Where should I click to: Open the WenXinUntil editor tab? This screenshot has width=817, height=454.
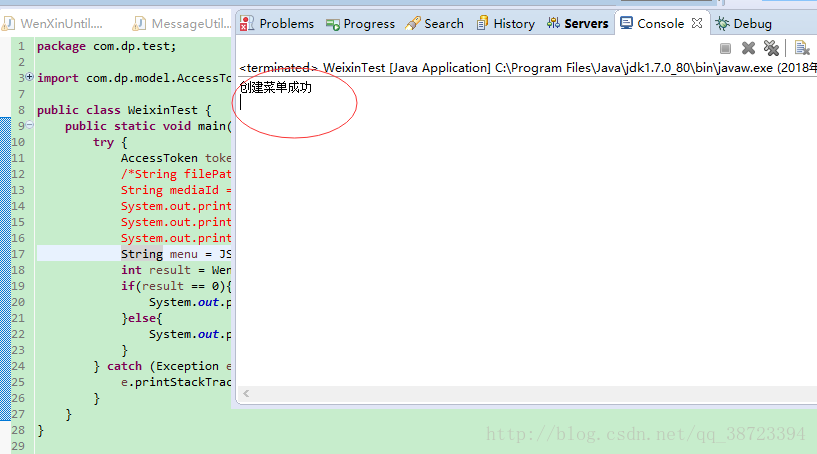point(53,23)
